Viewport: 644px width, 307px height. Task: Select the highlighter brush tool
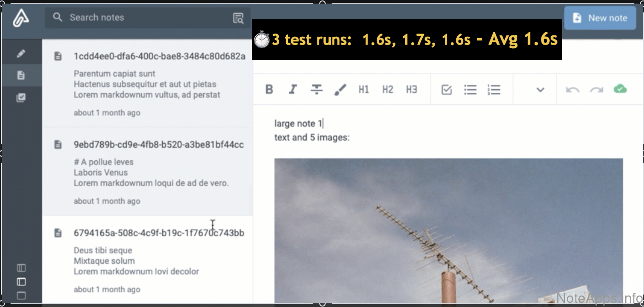point(340,90)
